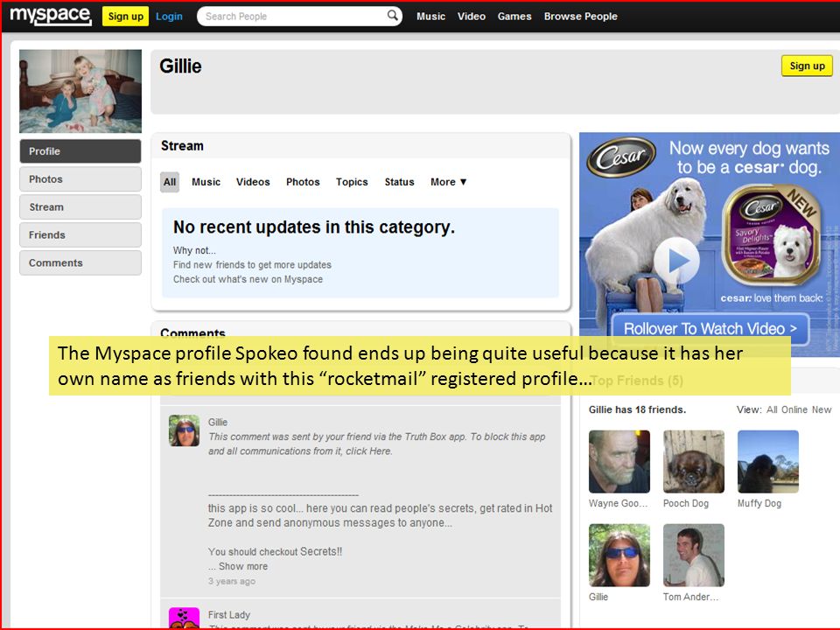Select the Photos filter in Stream
Image resolution: width=840 pixels, height=630 pixels.
[x=303, y=182]
